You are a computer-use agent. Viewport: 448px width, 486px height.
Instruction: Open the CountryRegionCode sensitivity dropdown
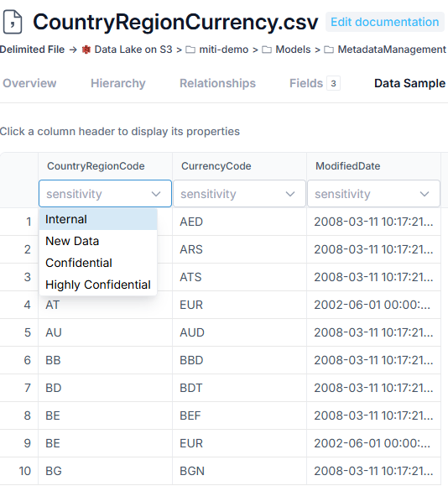[x=105, y=194]
